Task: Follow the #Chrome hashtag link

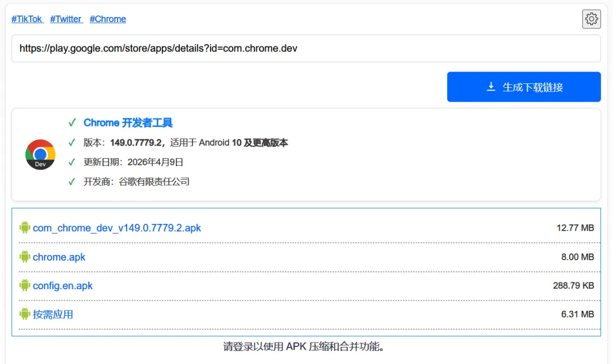Action: 108,19
